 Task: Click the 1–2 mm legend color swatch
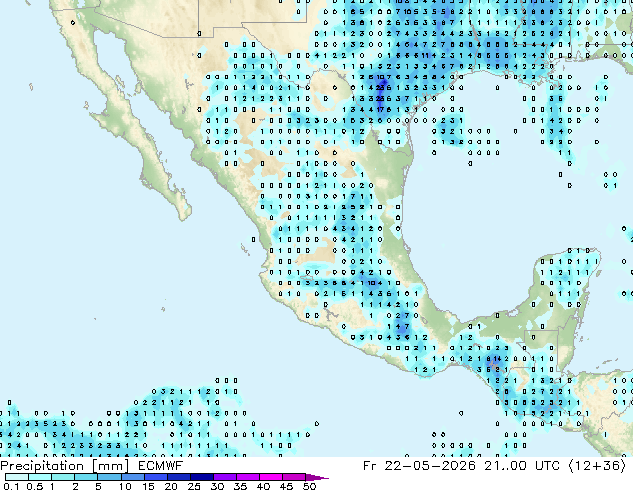pos(63,477)
